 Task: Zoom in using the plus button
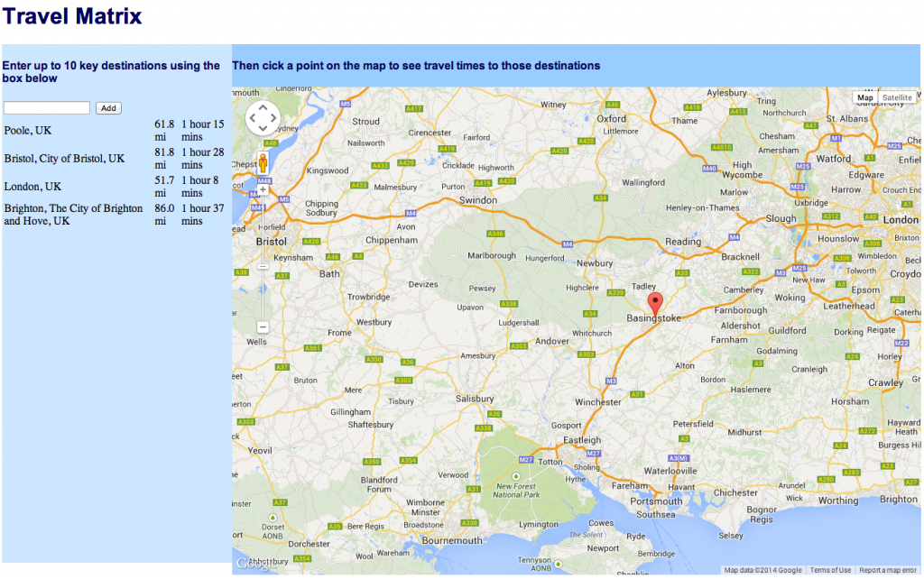pos(263,189)
